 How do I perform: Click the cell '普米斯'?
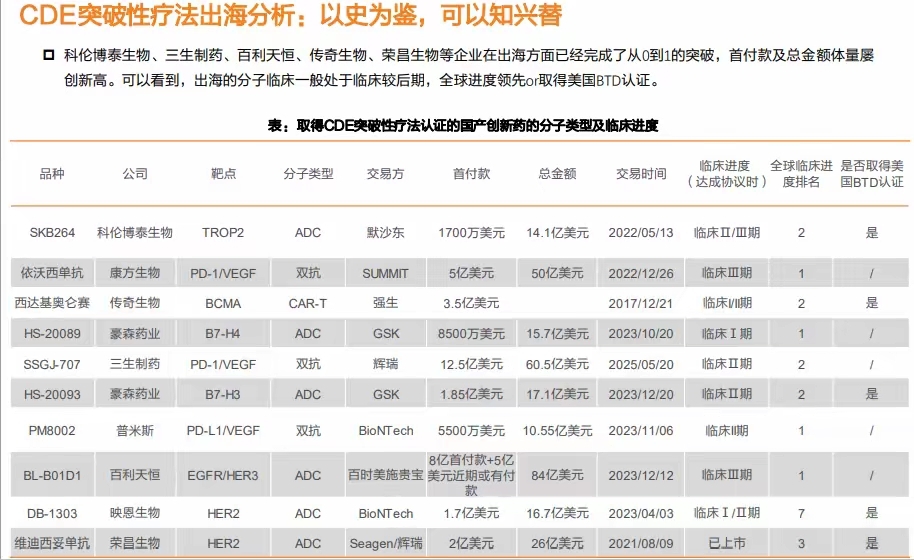tap(135, 431)
